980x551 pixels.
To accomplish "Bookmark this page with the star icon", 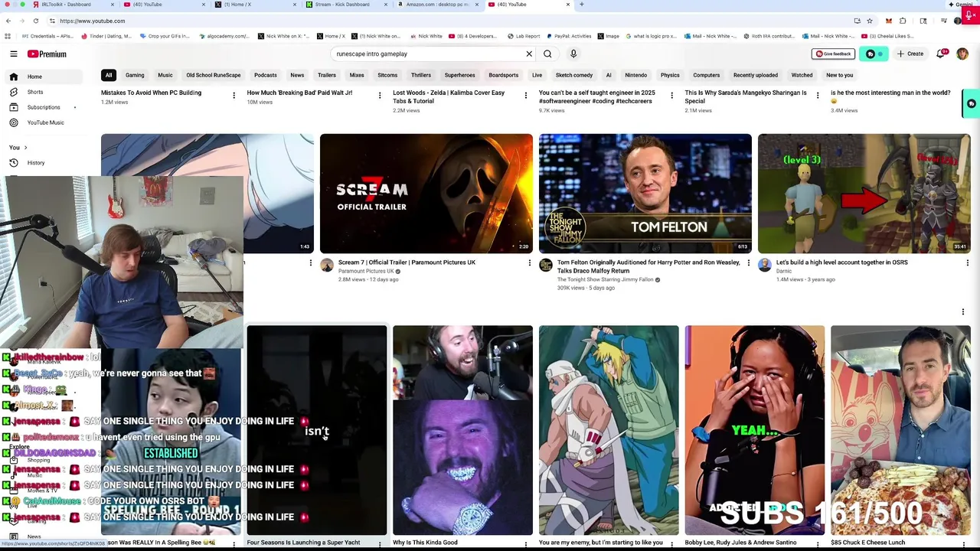I will tap(870, 21).
